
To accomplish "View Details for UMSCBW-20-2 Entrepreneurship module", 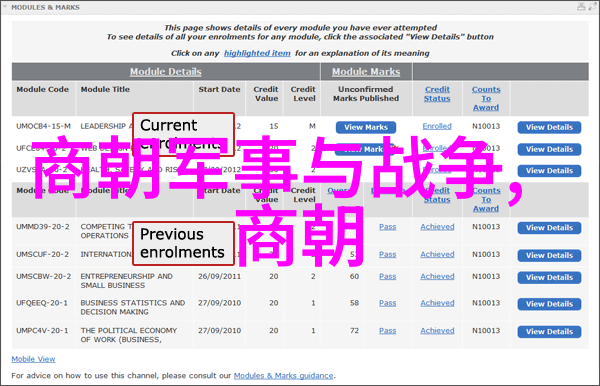I will 549,277.
